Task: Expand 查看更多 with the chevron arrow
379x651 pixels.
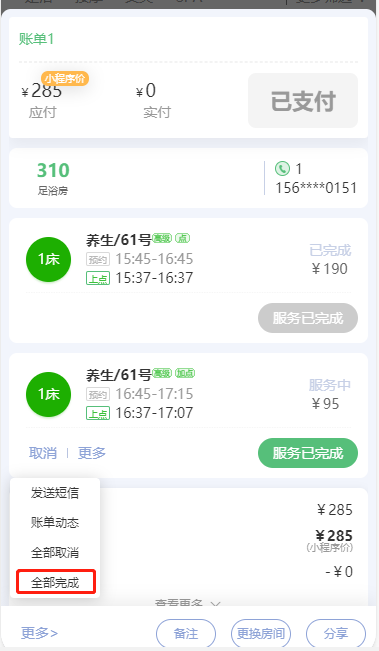Action: [188, 602]
